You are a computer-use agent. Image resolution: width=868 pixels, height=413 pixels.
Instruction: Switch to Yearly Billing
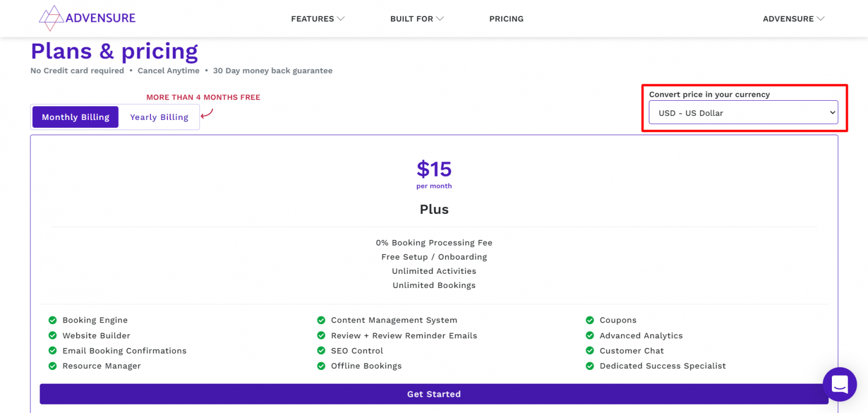point(159,117)
